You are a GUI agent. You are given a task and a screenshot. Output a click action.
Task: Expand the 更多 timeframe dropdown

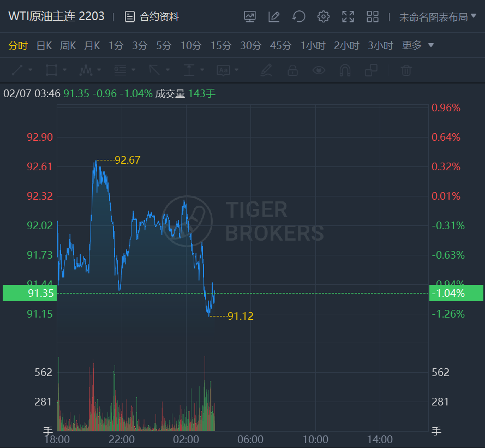tap(418, 45)
